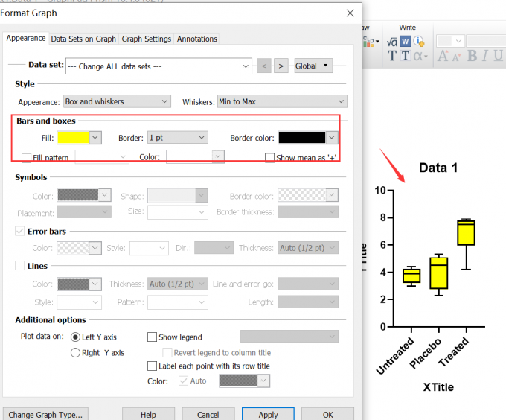
Task: Open the toolbar font size dropdown
Action: 450,41
